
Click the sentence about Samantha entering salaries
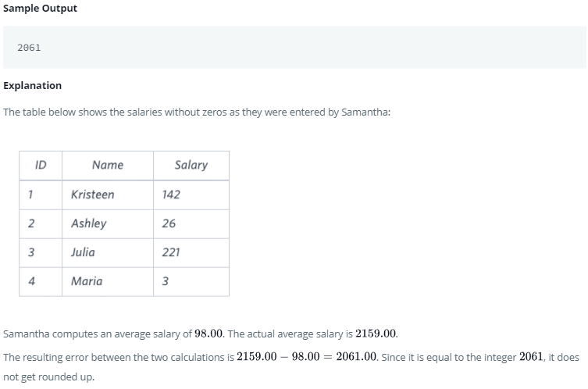tap(197, 112)
